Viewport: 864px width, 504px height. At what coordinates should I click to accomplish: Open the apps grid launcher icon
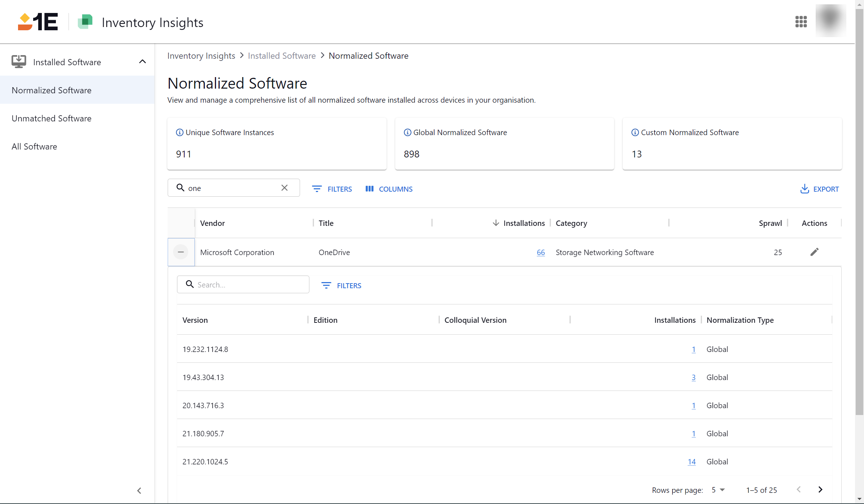click(801, 22)
